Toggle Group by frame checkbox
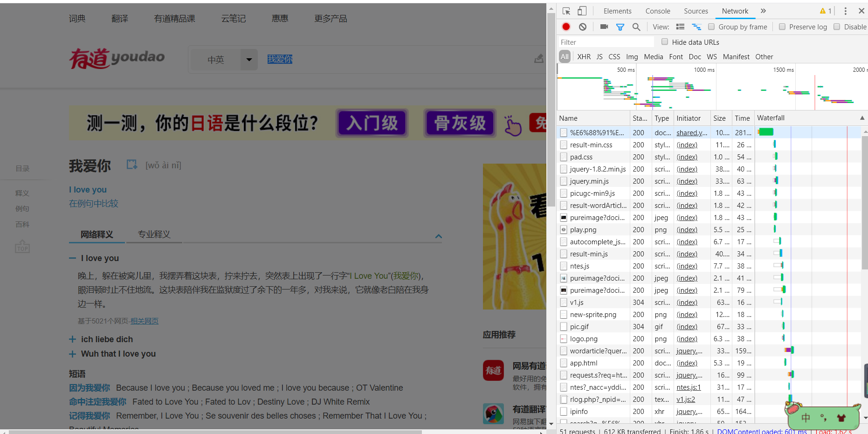 (711, 27)
